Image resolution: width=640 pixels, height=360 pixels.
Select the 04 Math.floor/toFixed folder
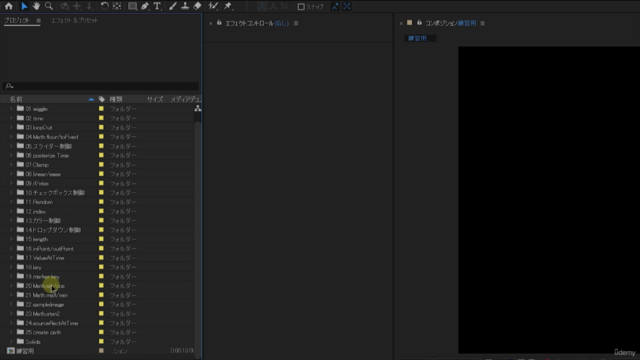coord(51,137)
